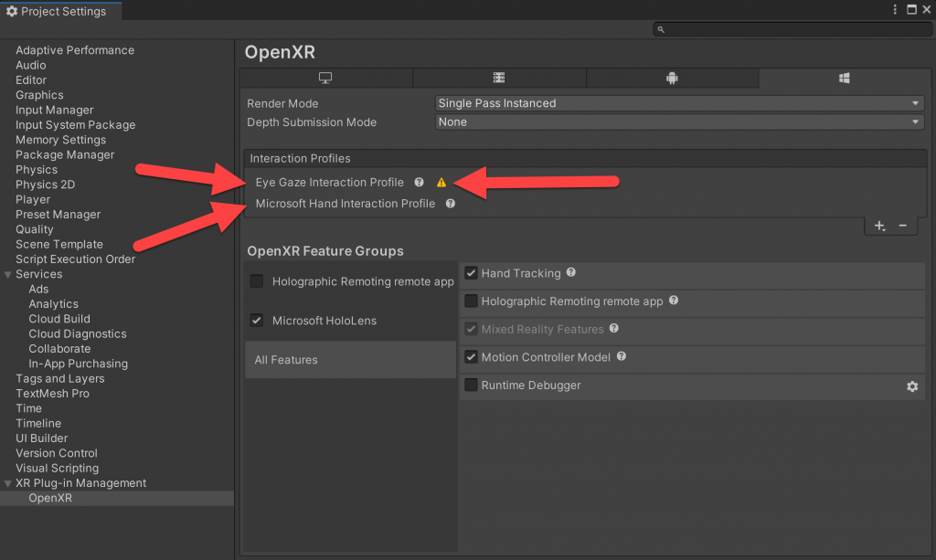The height and width of the screenshot is (560, 936).
Task: Open Script Execution Order settings
Action: click(75, 259)
